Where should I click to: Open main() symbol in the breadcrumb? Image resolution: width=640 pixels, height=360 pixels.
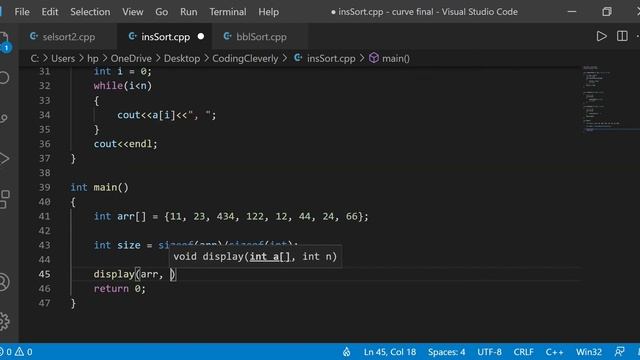point(390,58)
